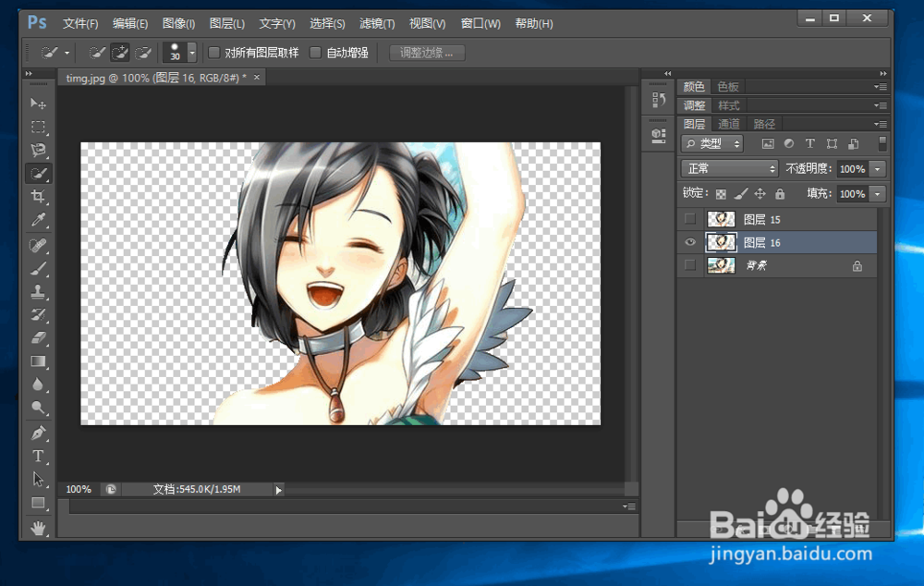This screenshot has width=924, height=586.
Task: Filter layers by adjustment layers icon
Action: point(789,144)
